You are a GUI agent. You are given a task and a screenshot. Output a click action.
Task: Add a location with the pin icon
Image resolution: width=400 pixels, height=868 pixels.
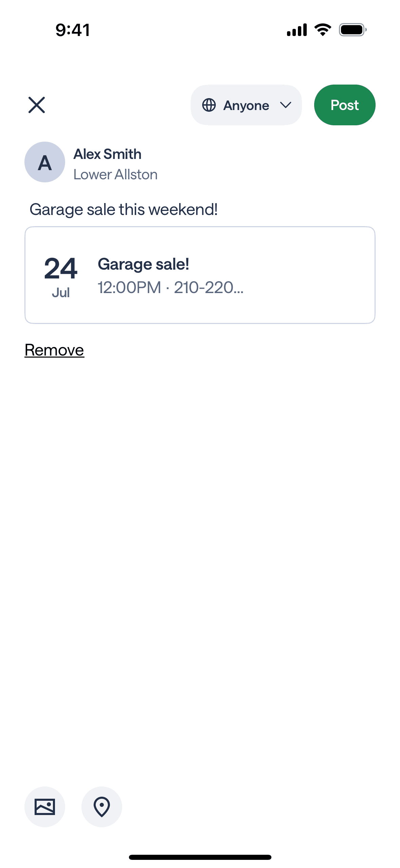[x=102, y=807]
